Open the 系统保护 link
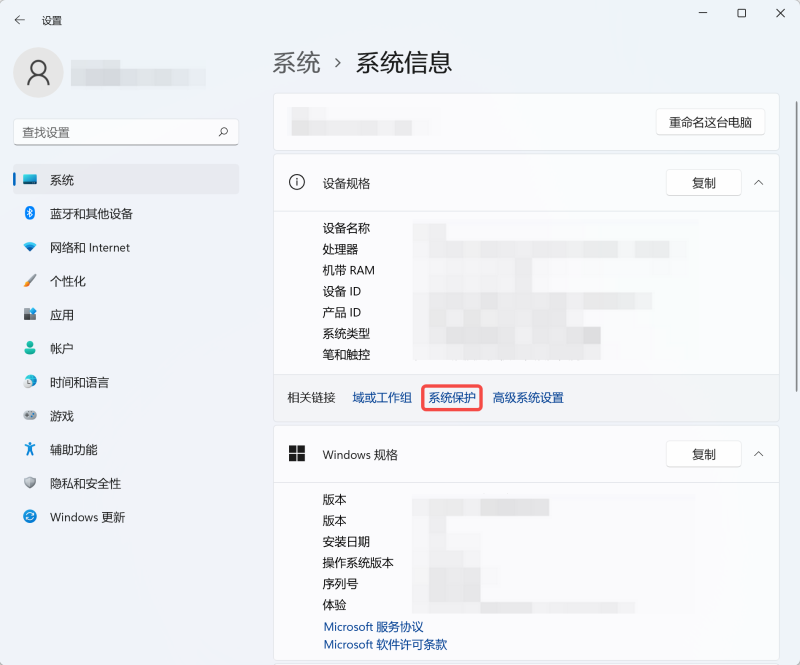The width and height of the screenshot is (800, 665). coord(452,398)
